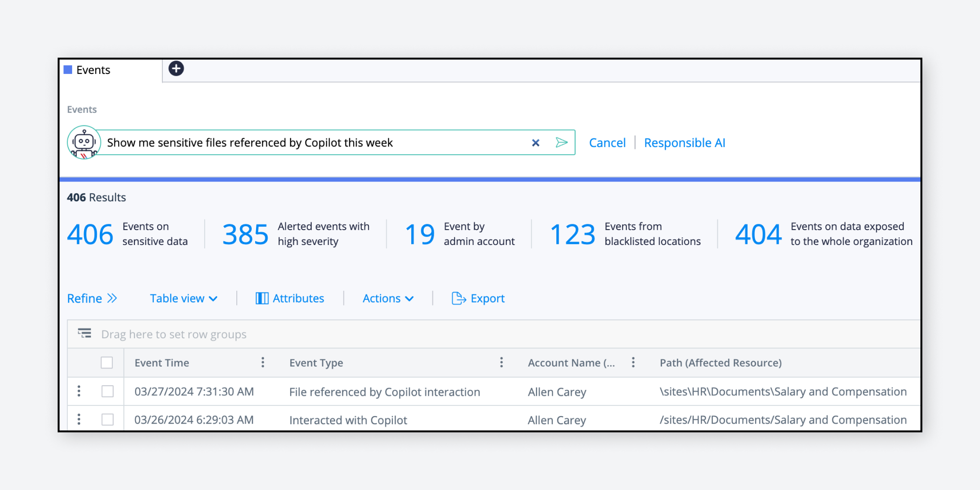Add a new tab with the plus button
The height and width of the screenshot is (490, 980).
[176, 69]
